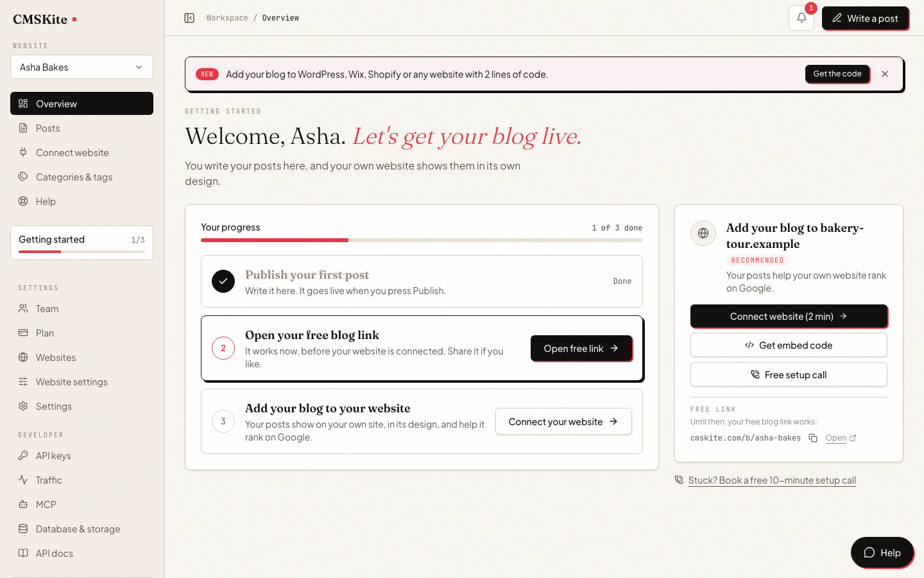
Task: Click the Workspace breadcrumb
Action: coord(227,18)
